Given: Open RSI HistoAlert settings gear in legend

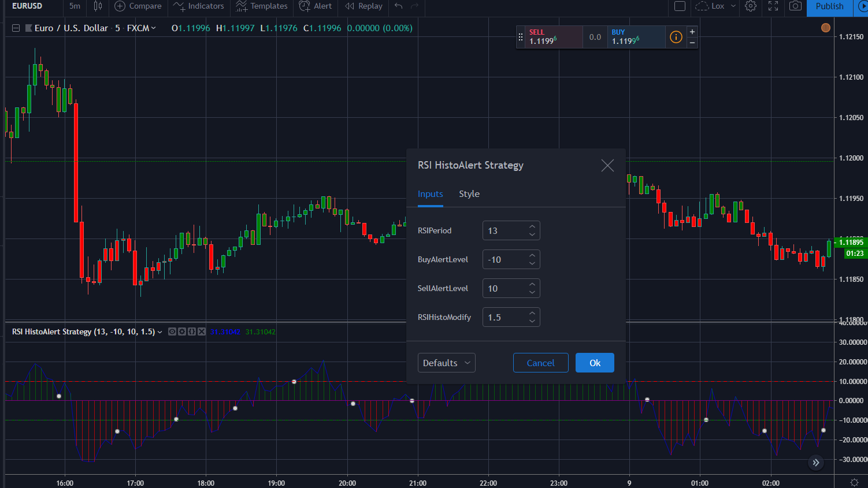Looking at the screenshot, I should tap(182, 331).
